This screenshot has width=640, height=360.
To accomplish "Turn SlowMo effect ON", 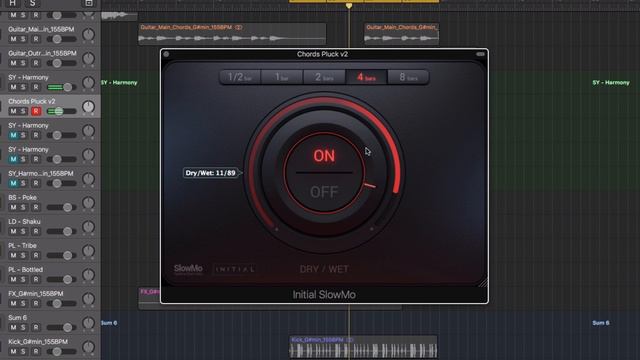I will point(324,156).
